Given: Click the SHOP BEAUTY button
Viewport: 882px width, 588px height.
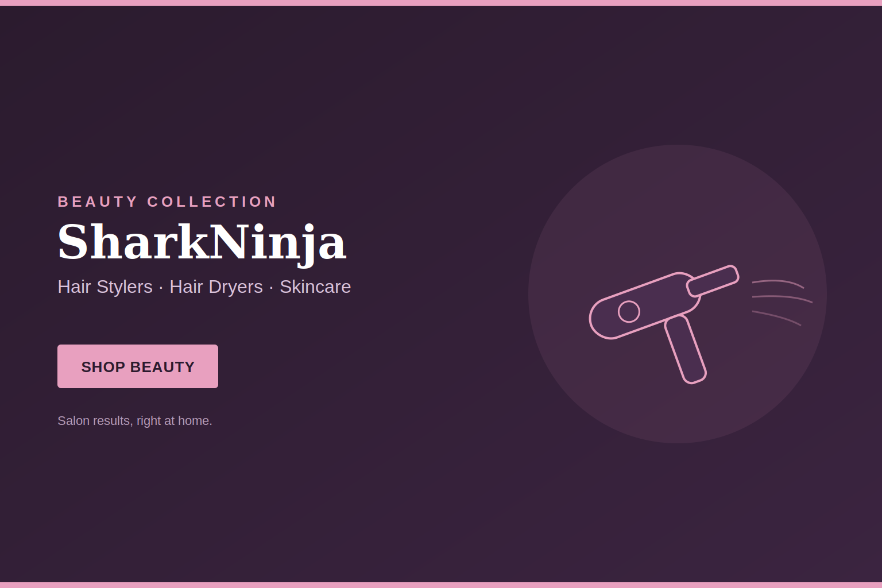Looking at the screenshot, I should click(138, 366).
